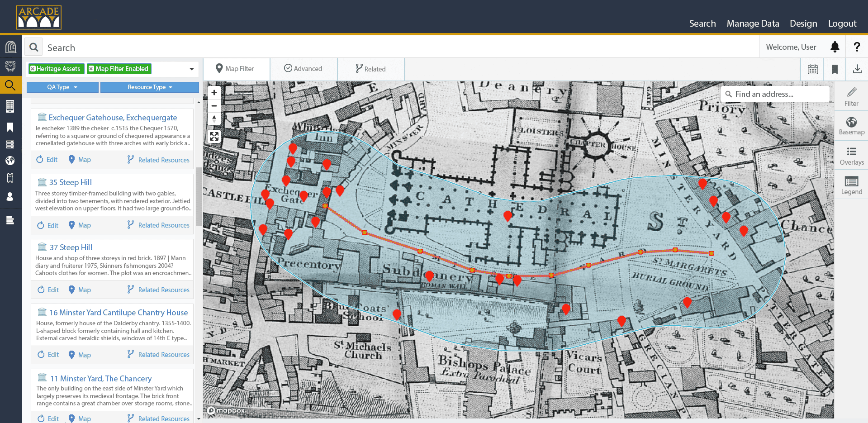The width and height of the screenshot is (868, 423).
Task: View Related Resources for Exchequer Gatehouse
Action: (x=158, y=160)
